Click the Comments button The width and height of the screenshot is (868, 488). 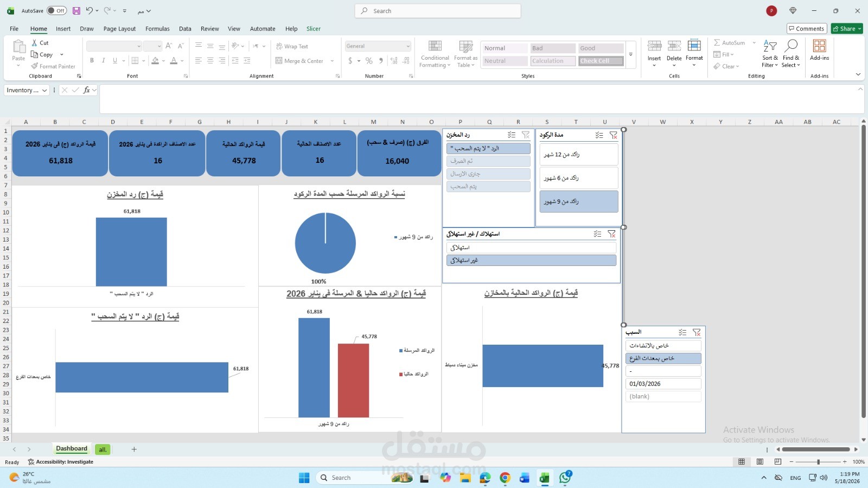tap(807, 29)
